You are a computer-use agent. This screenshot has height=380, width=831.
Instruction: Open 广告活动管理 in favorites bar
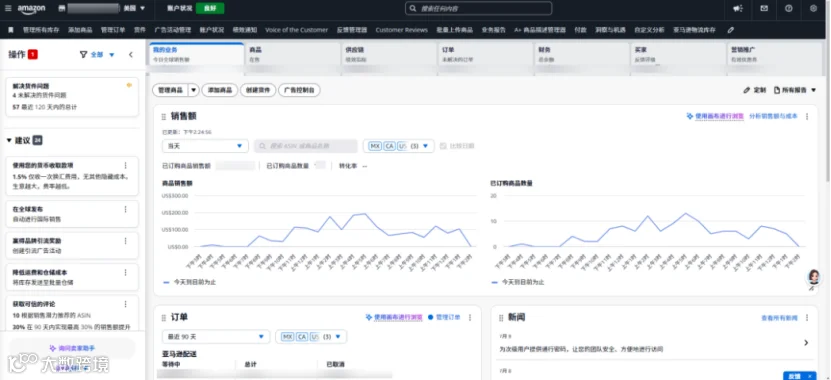(x=172, y=30)
